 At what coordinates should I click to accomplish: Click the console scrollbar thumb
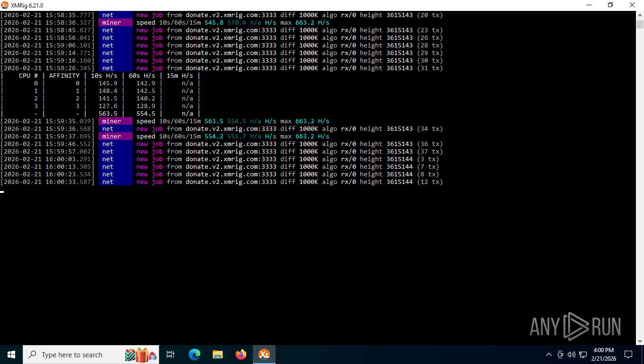pyautogui.click(x=640, y=25)
